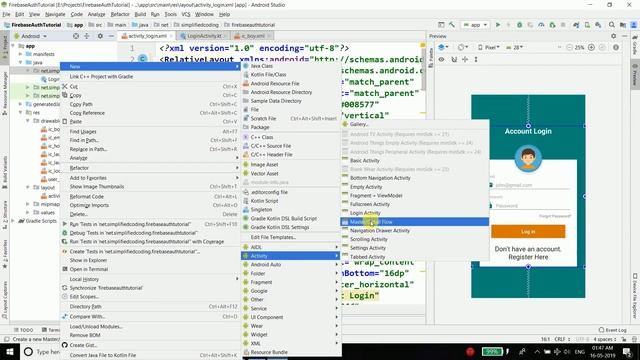Open Project panel settings gear
The width and height of the screenshot is (640, 360).
click(x=100, y=36)
